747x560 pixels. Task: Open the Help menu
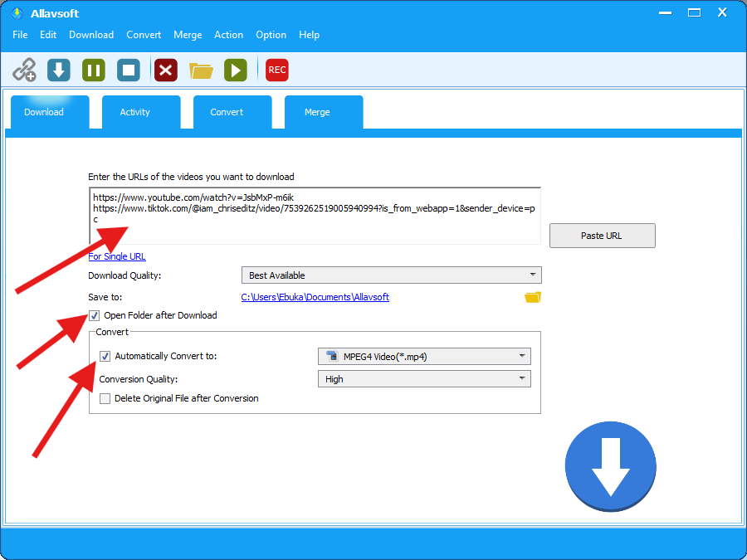pos(310,35)
